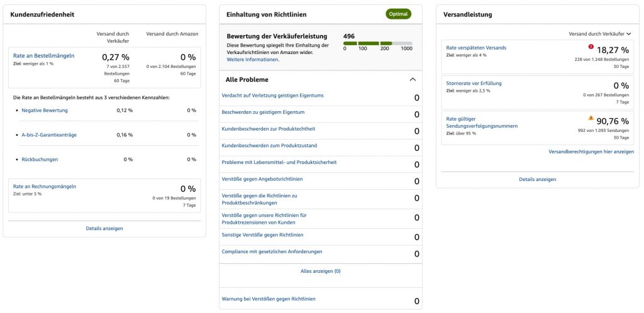
Task: Click Alles anzeigen (0) link
Action: (320, 272)
